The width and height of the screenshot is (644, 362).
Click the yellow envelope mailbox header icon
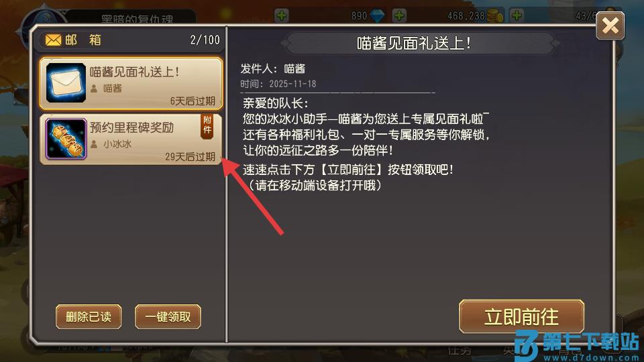53,40
